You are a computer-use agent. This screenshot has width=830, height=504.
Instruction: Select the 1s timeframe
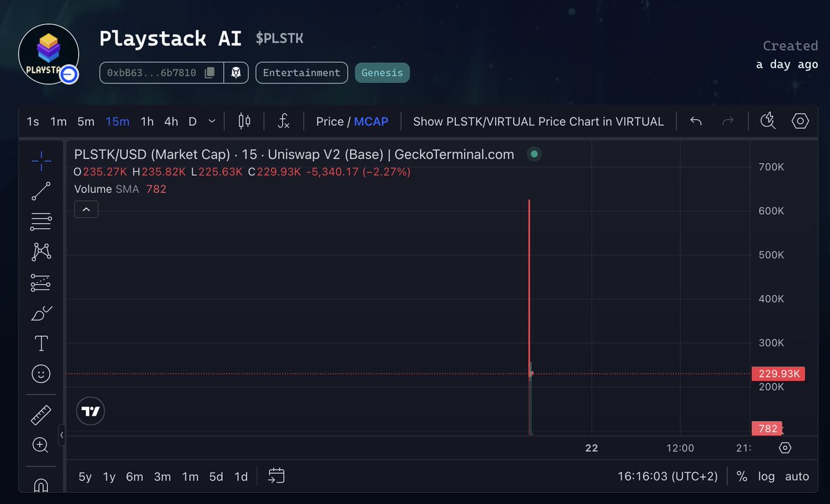tap(33, 121)
